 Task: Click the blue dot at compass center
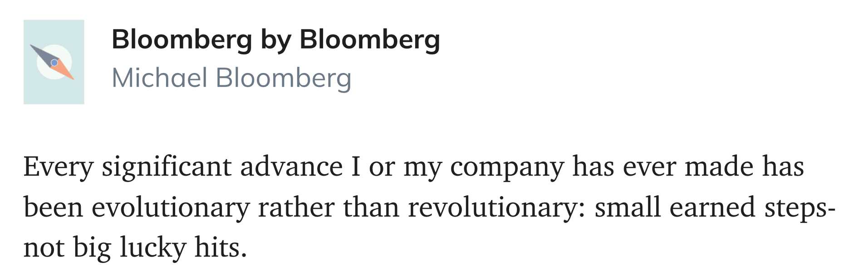(54, 63)
